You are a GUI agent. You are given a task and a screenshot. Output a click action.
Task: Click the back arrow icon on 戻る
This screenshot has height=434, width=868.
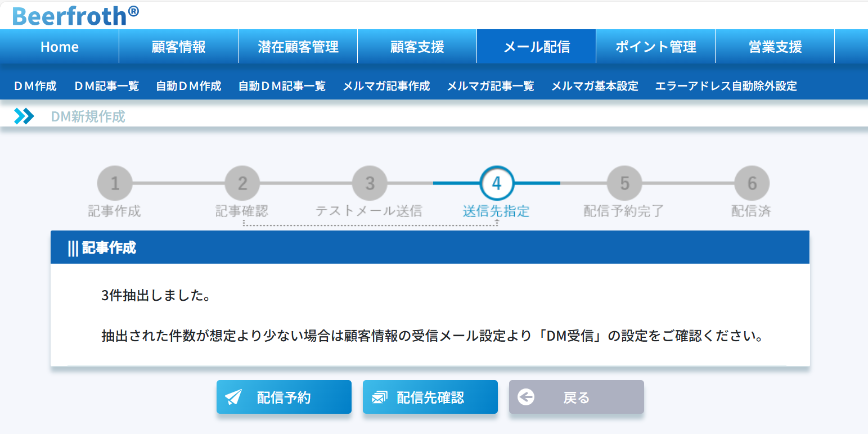click(526, 397)
